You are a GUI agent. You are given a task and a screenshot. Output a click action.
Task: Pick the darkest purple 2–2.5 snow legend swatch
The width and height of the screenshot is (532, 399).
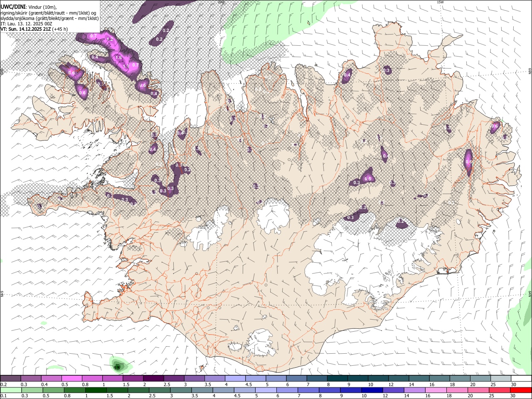tap(153, 379)
